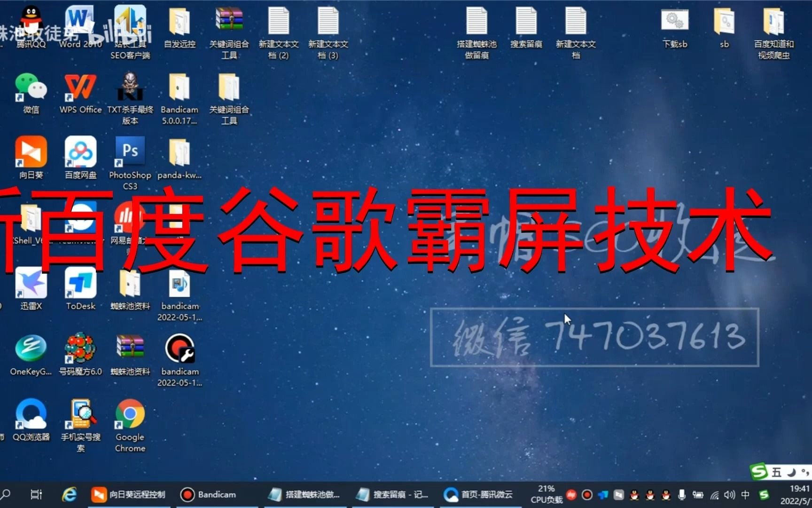Open the taskbar clock showing 19:41

point(796,495)
